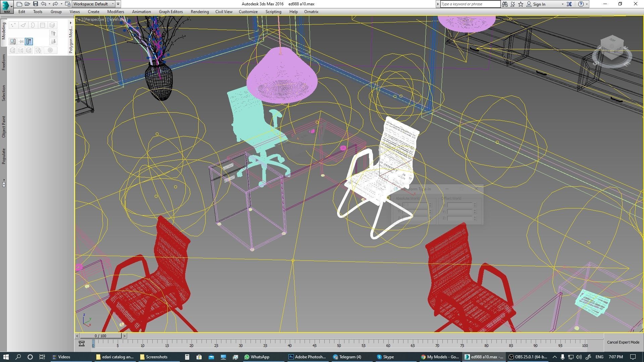The image size is (644, 362).
Task: Click first Use Stack Selection icon
Action: point(13,50)
